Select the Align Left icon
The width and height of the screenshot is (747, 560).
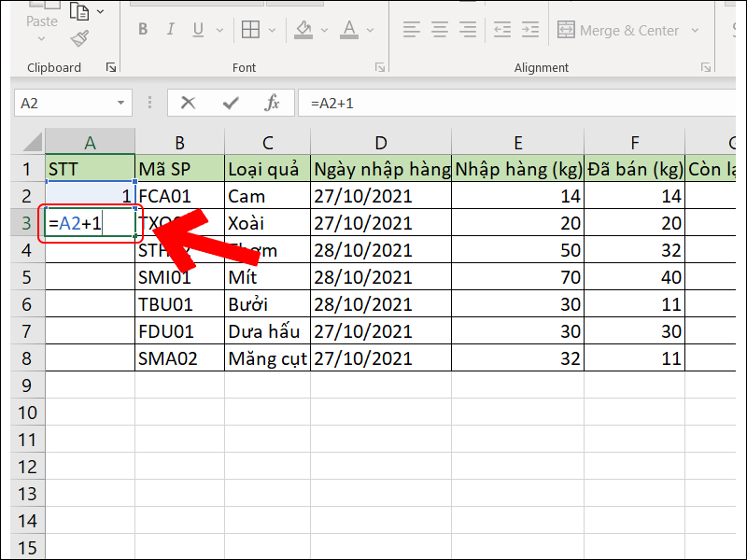point(412,29)
